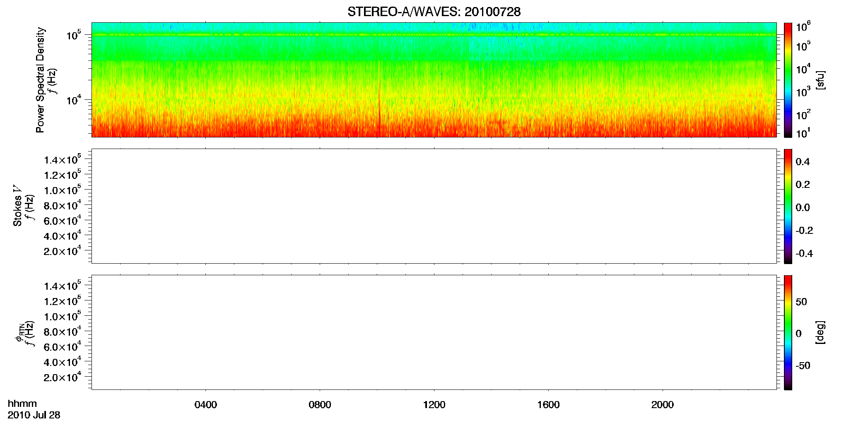Screen dimensions: 868x447
Task: Click the 10^6 top colorbar label
Action: (803, 27)
